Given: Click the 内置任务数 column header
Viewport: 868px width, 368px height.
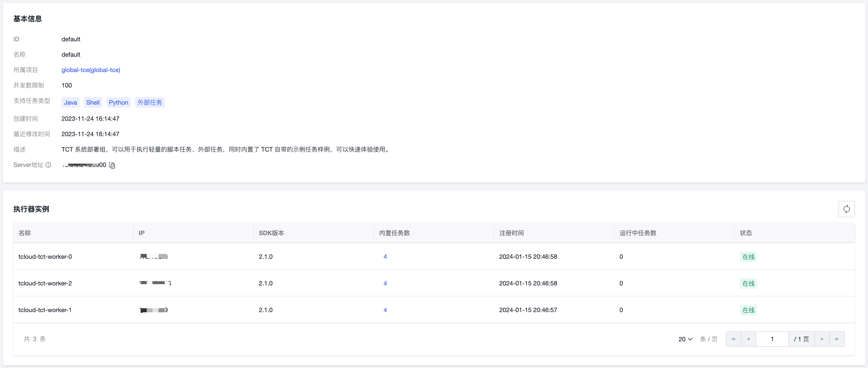Looking at the screenshot, I should (x=394, y=233).
